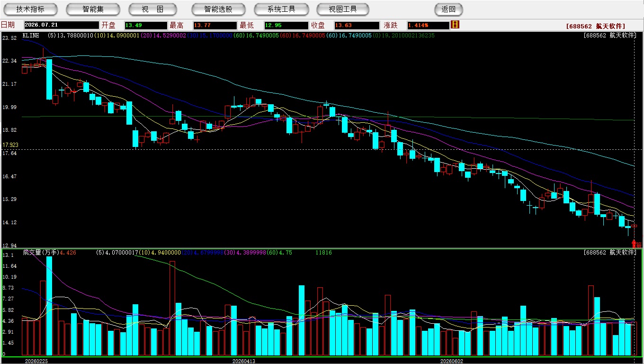Click the 688562 航天软件 label in volume panel
This screenshot has height=364, width=644.
(610, 253)
